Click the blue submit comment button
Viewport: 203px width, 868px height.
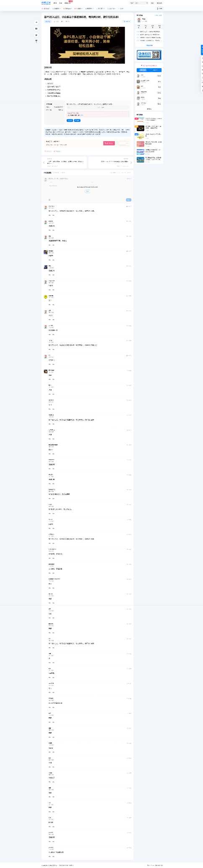(x=129, y=200)
